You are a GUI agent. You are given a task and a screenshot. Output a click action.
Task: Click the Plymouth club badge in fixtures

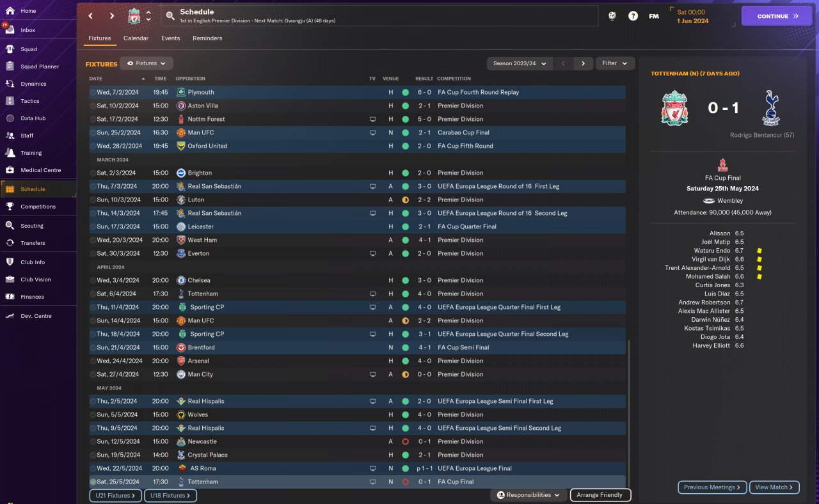click(x=181, y=92)
